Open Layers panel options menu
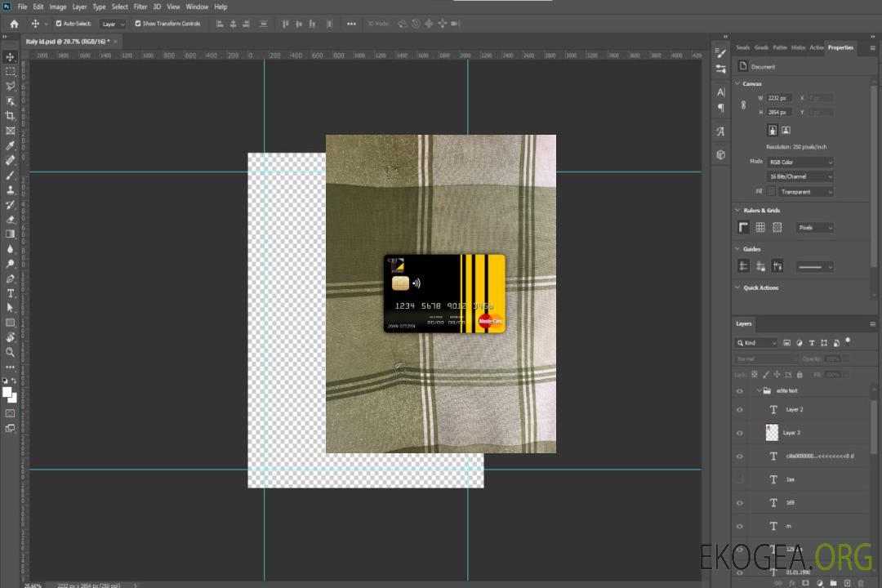 [x=872, y=324]
